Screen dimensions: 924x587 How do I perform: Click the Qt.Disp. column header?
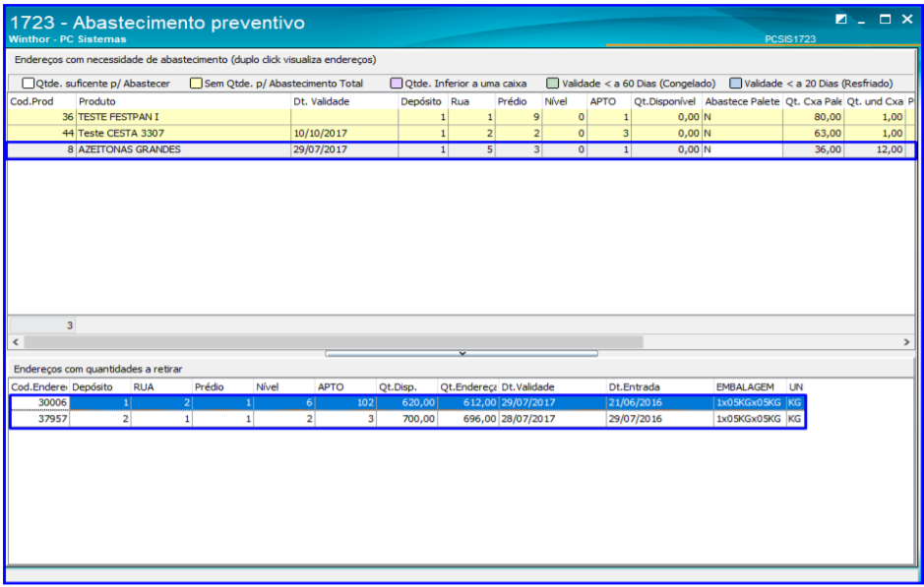pyautogui.click(x=406, y=386)
